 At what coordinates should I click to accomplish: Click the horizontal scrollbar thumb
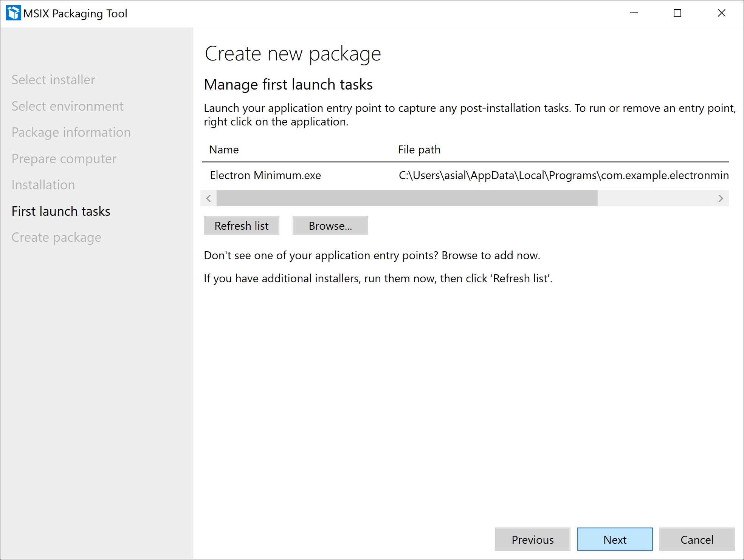407,198
